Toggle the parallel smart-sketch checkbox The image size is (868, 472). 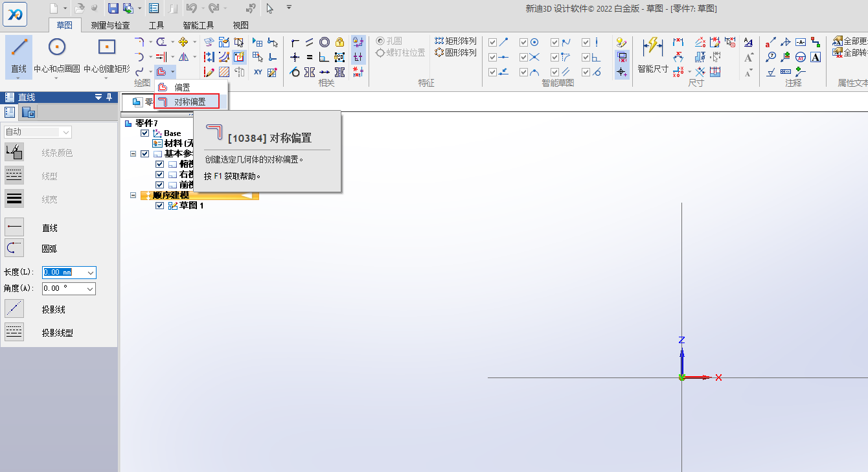[x=554, y=72]
